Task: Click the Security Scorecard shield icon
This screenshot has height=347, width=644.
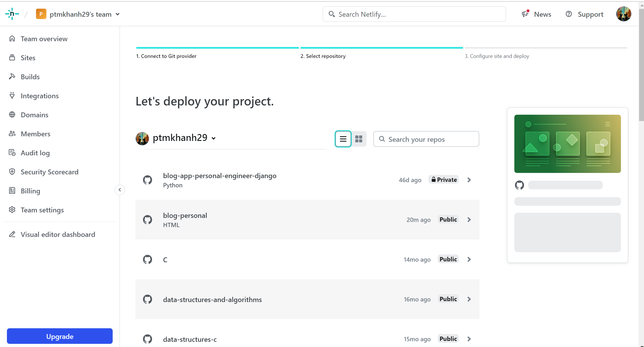Action: 12,172
